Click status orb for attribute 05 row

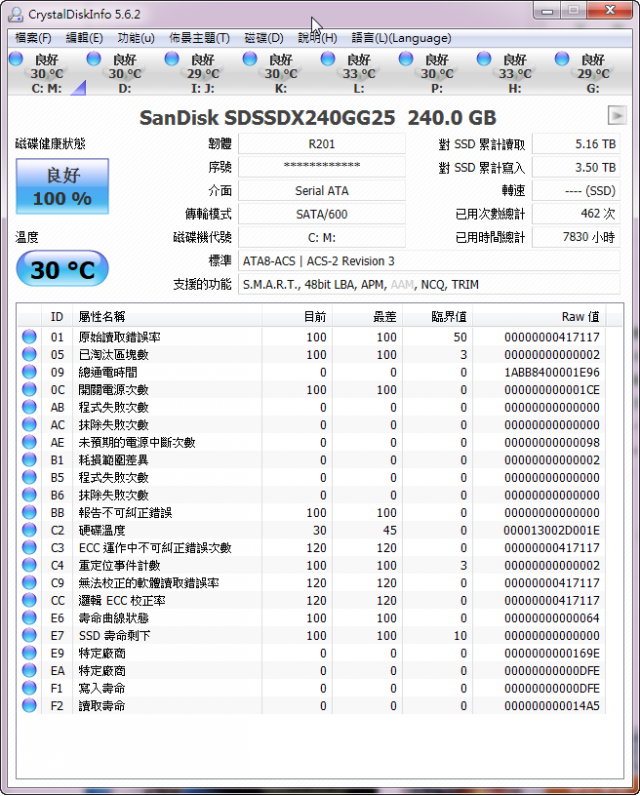[29, 354]
